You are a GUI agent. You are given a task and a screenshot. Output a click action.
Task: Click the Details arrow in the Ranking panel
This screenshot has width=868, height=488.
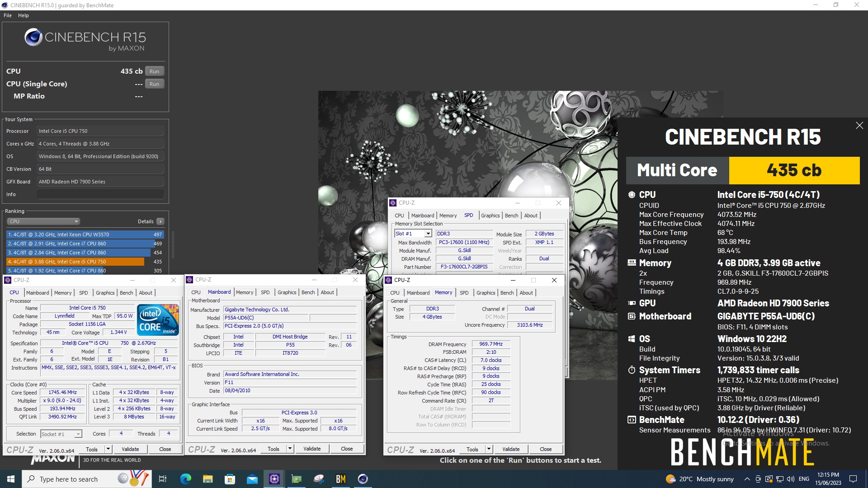[x=160, y=221]
